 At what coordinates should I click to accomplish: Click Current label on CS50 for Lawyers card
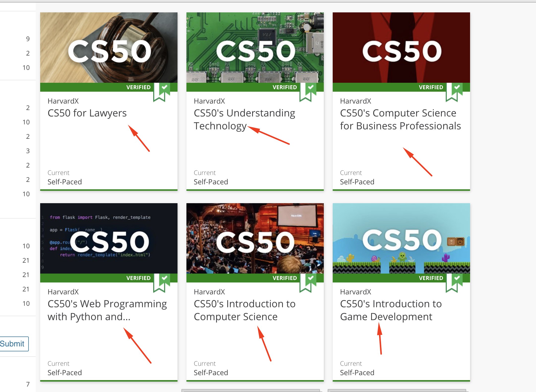click(59, 173)
